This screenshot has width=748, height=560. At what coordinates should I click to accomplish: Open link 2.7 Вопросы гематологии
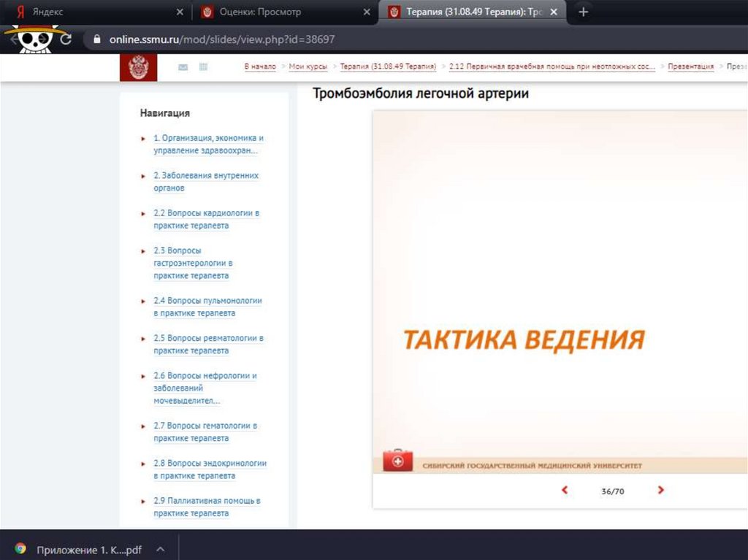(x=205, y=431)
